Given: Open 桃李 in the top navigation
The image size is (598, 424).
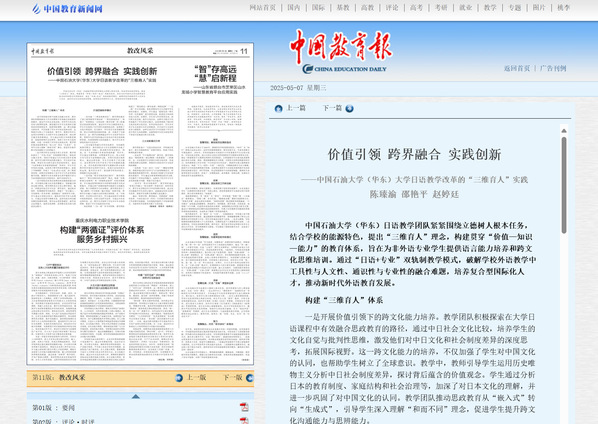Looking at the screenshot, I should [564, 8].
